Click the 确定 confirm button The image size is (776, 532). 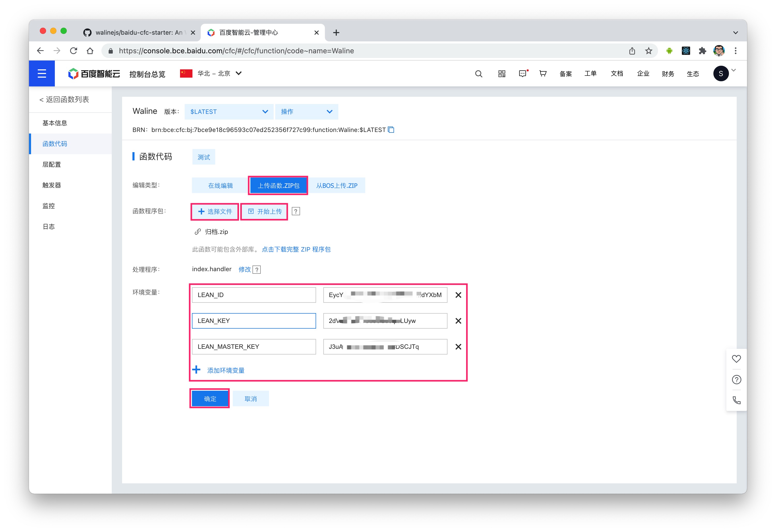[210, 398]
